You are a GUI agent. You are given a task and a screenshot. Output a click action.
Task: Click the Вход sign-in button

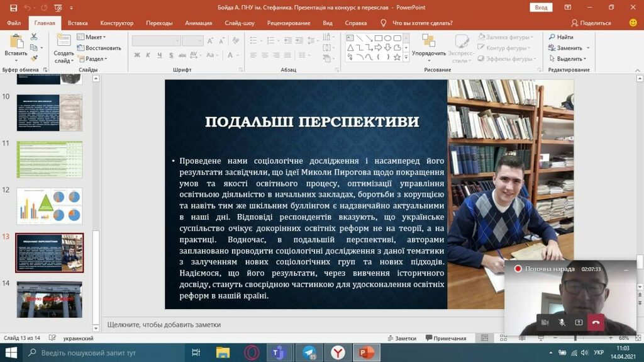click(x=540, y=8)
